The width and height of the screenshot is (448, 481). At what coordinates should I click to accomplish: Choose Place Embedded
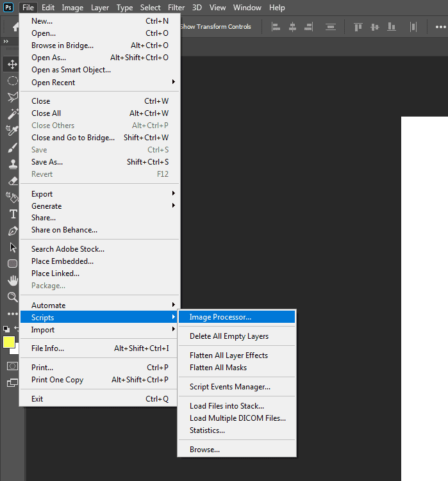coord(99,261)
